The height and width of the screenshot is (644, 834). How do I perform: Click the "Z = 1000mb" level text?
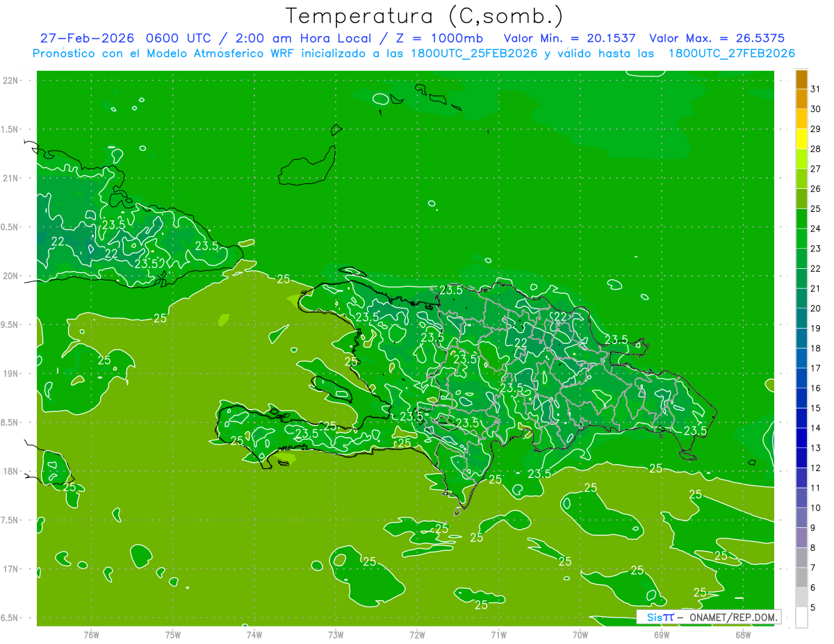click(440, 38)
